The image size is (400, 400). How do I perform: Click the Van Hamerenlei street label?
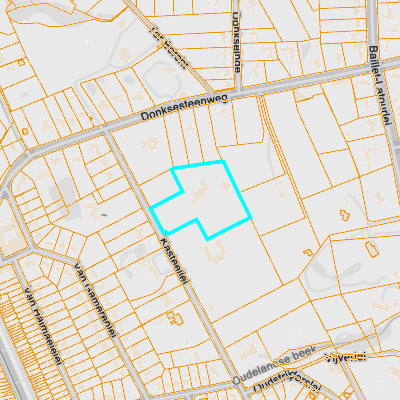tap(95, 300)
